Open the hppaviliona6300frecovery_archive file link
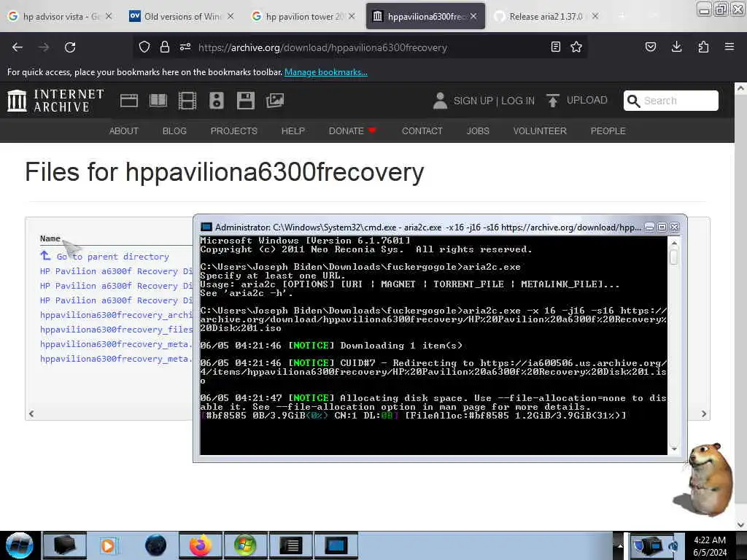The image size is (747, 560). click(116, 315)
